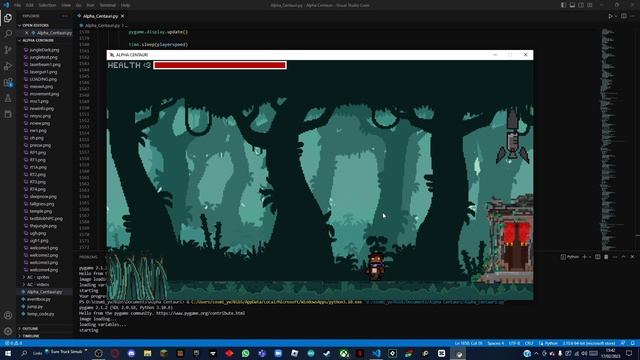This screenshot has width=640, height=360.
Task: Open the Testing flask view
Action: [8, 98]
